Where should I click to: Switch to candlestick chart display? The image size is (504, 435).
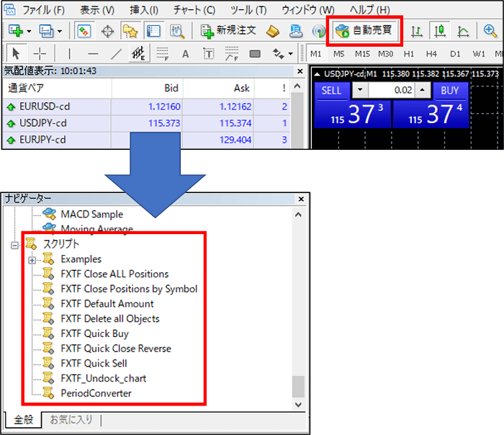point(440,31)
